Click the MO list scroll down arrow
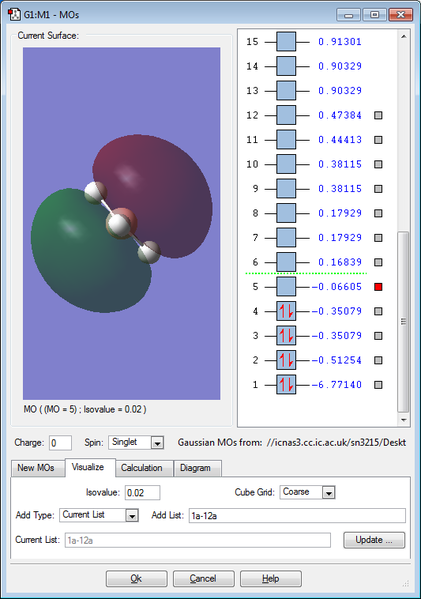The height and width of the screenshot is (599, 421). (403, 419)
